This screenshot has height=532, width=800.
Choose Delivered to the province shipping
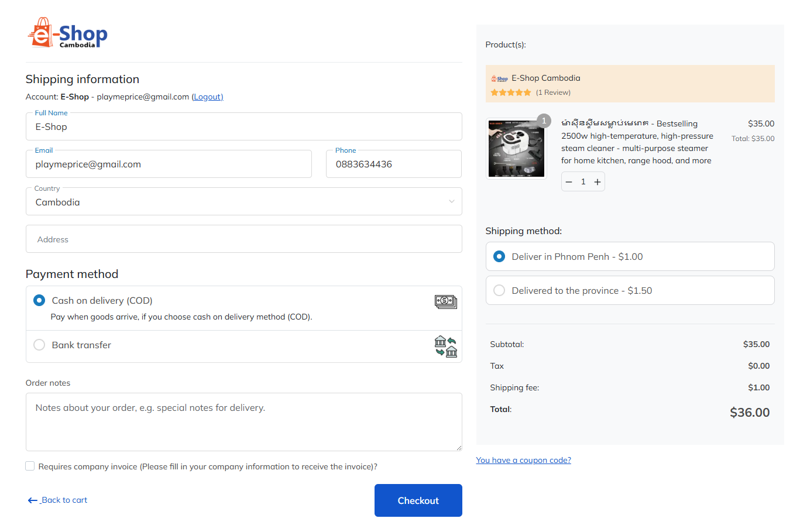[630, 290]
